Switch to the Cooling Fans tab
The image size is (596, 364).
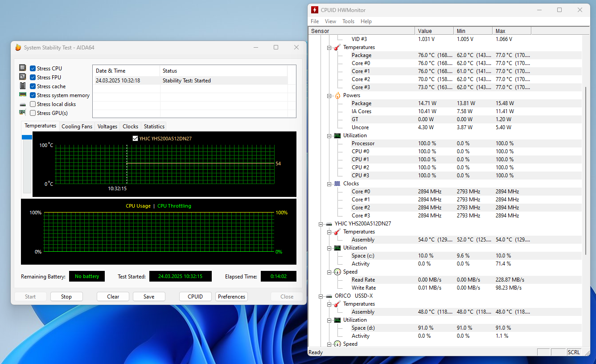pyautogui.click(x=77, y=127)
